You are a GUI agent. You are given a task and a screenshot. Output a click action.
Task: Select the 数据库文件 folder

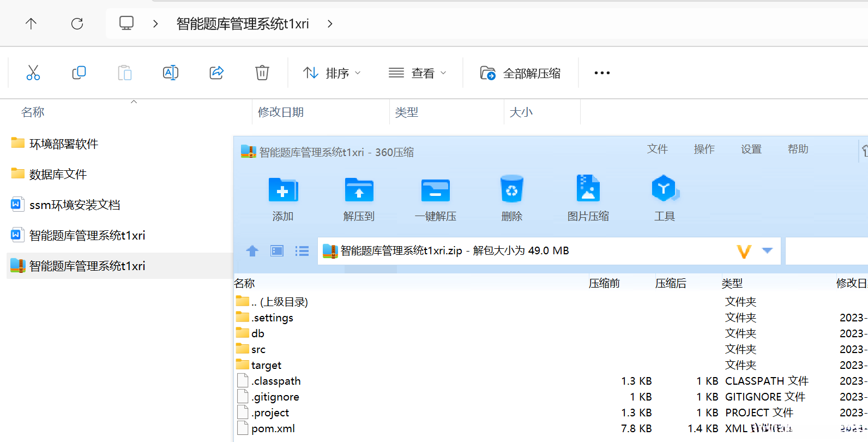(x=49, y=174)
